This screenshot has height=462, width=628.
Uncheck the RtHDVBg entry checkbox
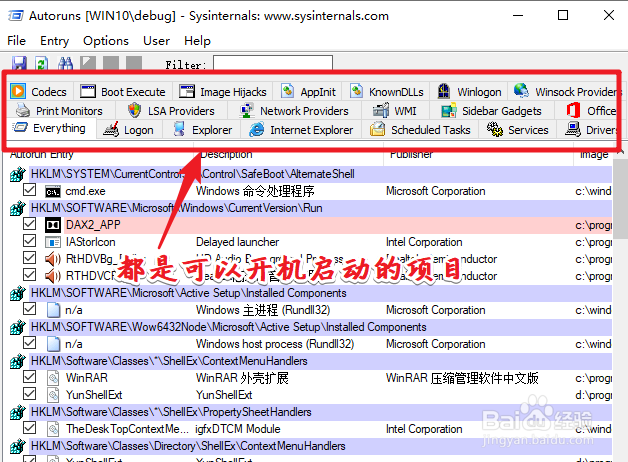(29, 258)
